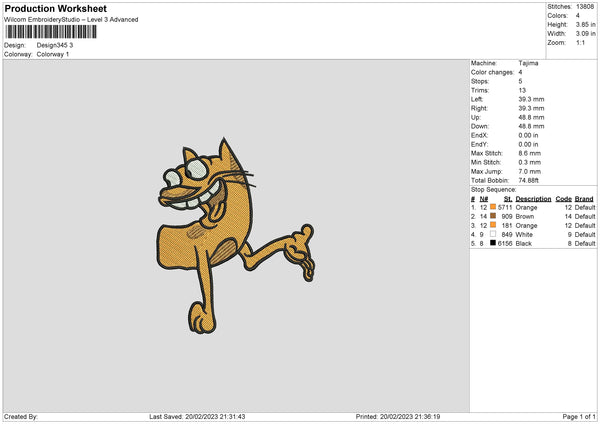Click the Wilcom EmbroideryStudio subtitle
Screen dimensions: 600x424
tap(71, 20)
